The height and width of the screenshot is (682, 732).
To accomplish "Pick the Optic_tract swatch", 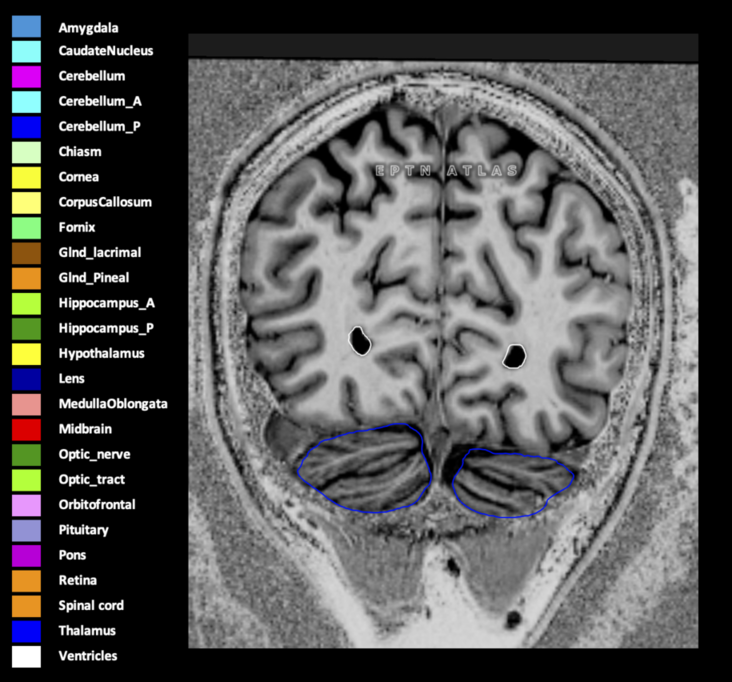I will click(26, 480).
